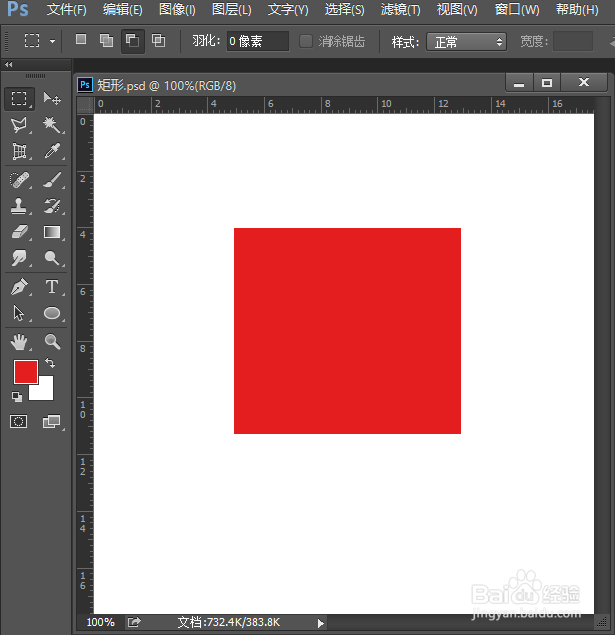Screen dimensions: 615x635
Task: Choose Add to Selection mode
Action: 106,40
